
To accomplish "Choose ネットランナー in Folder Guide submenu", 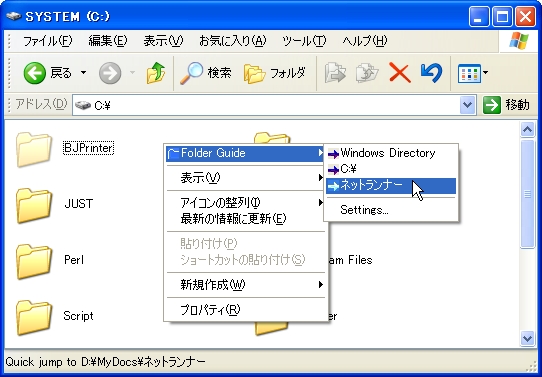I will (x=391, y=186).
